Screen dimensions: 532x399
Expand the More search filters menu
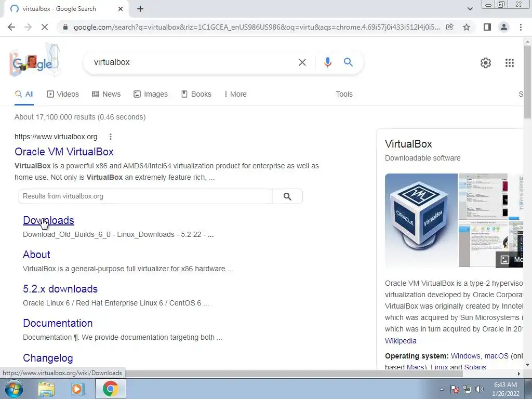click(235, 95)
